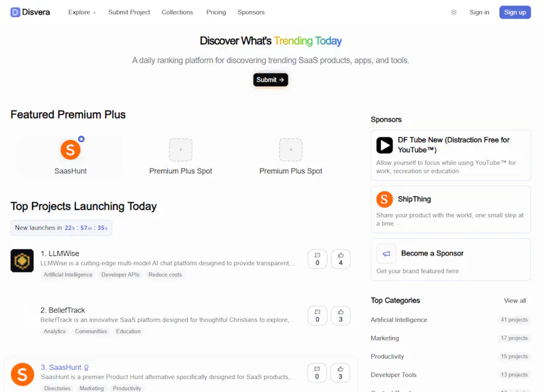Click the LLMWise description text
Image resolution: width=544 pixels, height=392 pixels.
168,264
